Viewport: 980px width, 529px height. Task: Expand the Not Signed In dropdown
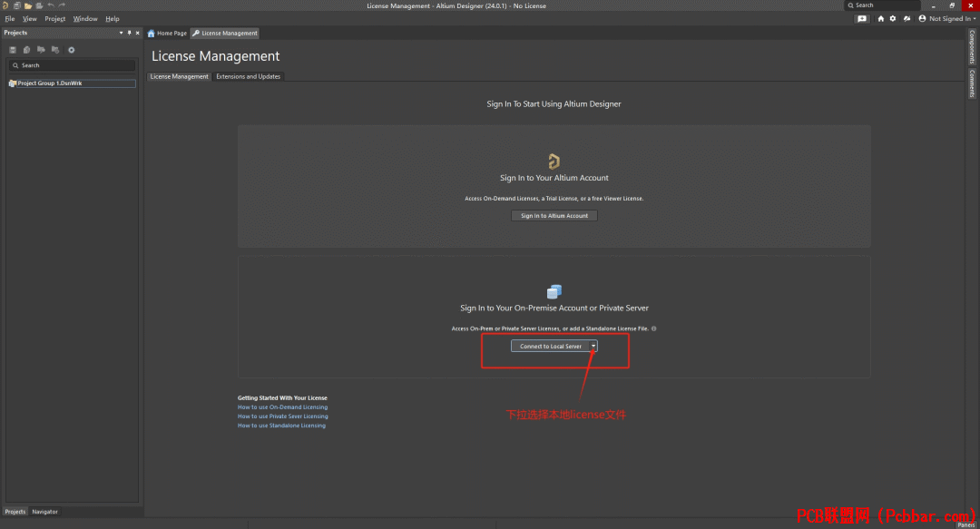(975, 19)
